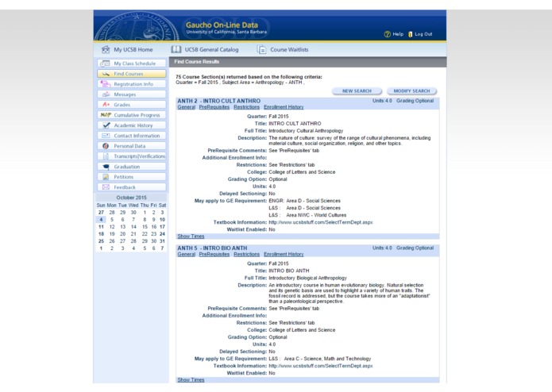Click Course Waitlists link text
Viewport: 552px width, 392px height.
(x=289, y=49)
